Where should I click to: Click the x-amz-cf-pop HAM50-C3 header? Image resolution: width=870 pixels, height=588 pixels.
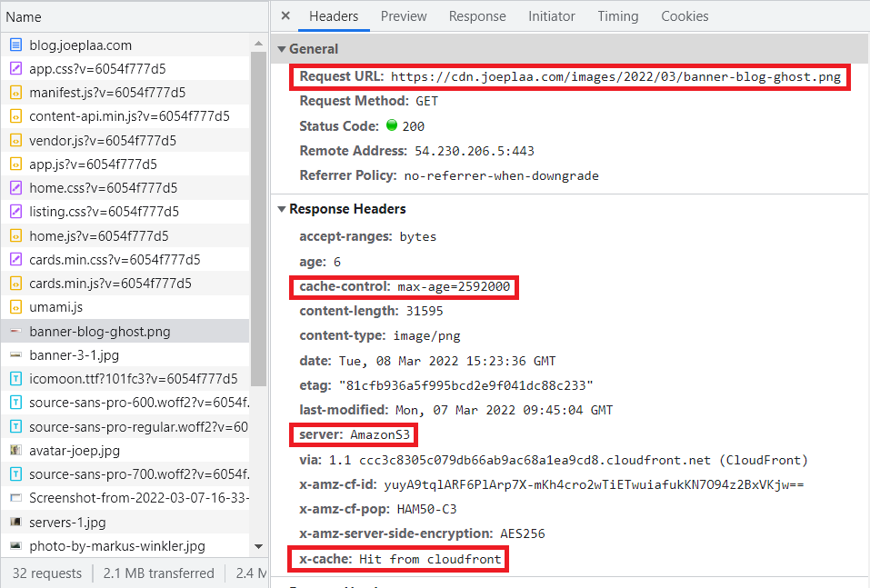pyautogui.click(x=378, y=509)
